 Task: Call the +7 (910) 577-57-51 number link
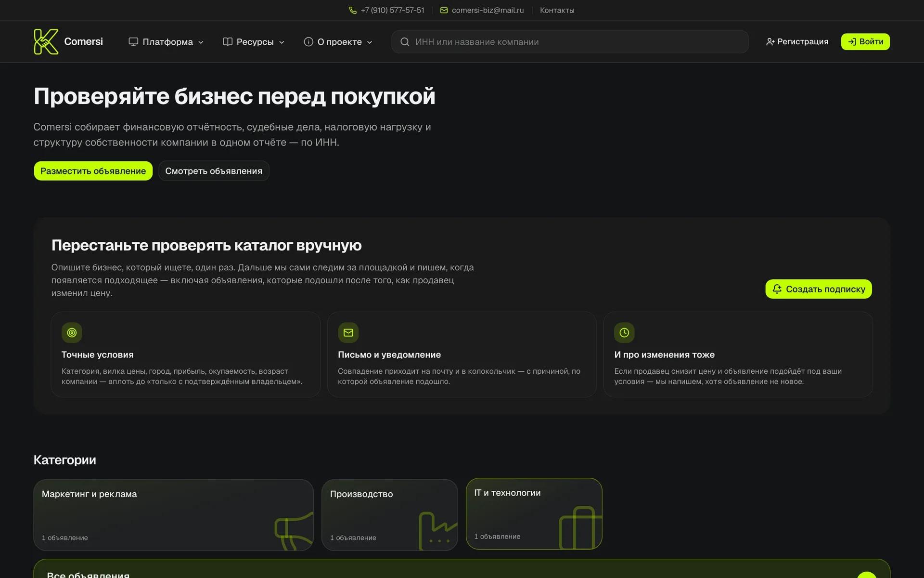(386, 10)
